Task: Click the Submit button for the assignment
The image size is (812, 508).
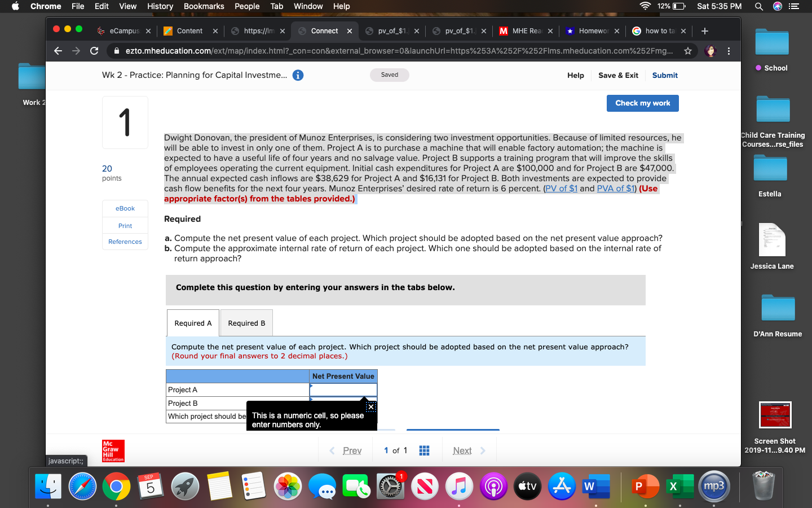Action: 664,75
